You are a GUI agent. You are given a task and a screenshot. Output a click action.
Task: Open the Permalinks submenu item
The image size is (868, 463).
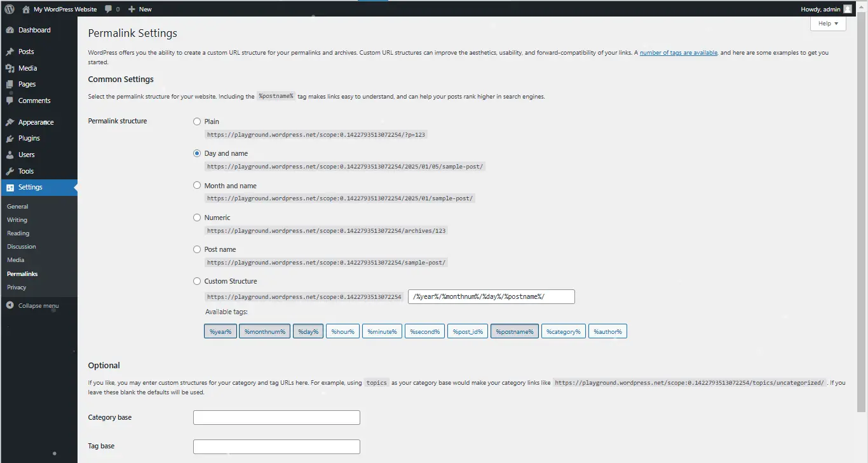click(x=22, y=273)
